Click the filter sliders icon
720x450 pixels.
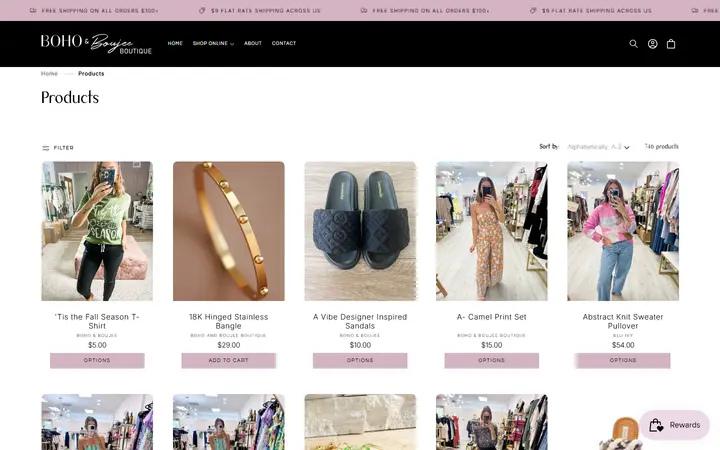tap(45, 148)
